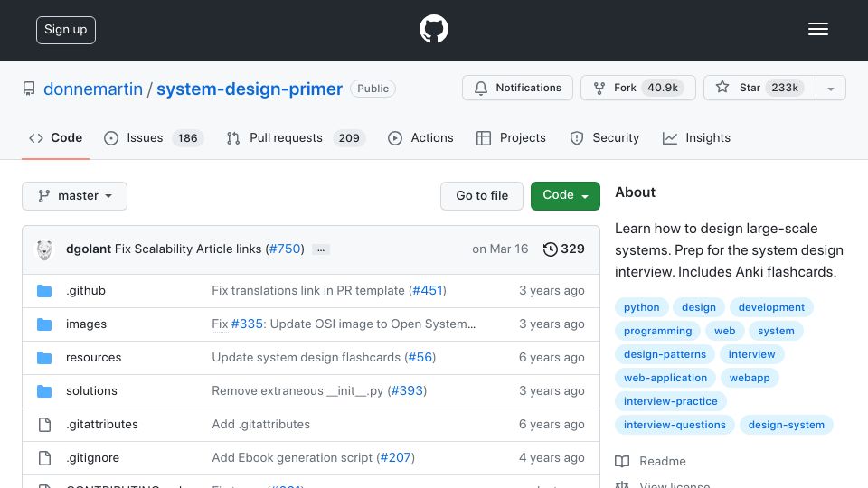This screenshot has width=868, height=488.
Task: Switch to the Issues tab
Action: [154, 137]
